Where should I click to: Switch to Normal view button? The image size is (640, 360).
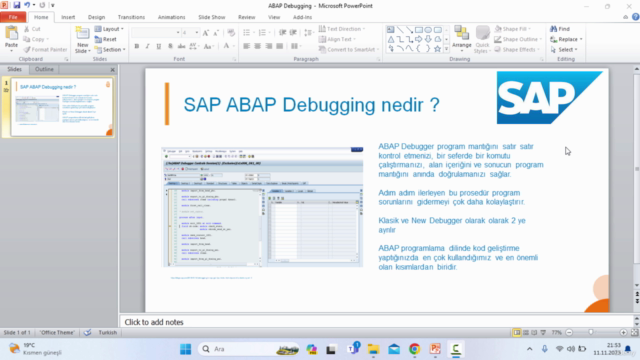click(x=517, y=333)
